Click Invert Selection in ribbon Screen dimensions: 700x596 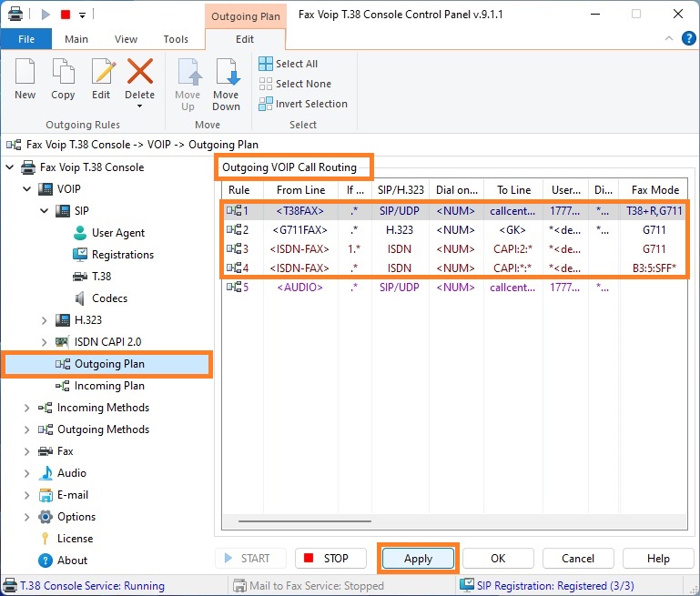coord(303,104)
